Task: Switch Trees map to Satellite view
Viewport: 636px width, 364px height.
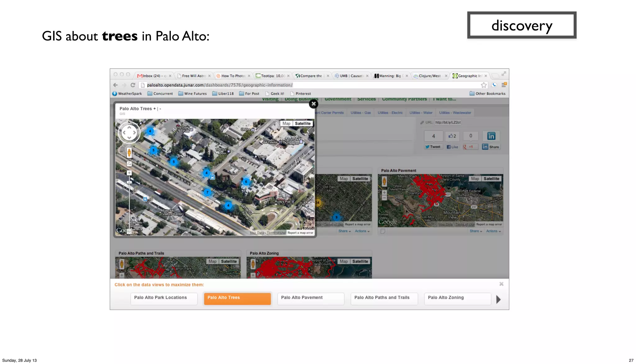Action: (303, 124)
